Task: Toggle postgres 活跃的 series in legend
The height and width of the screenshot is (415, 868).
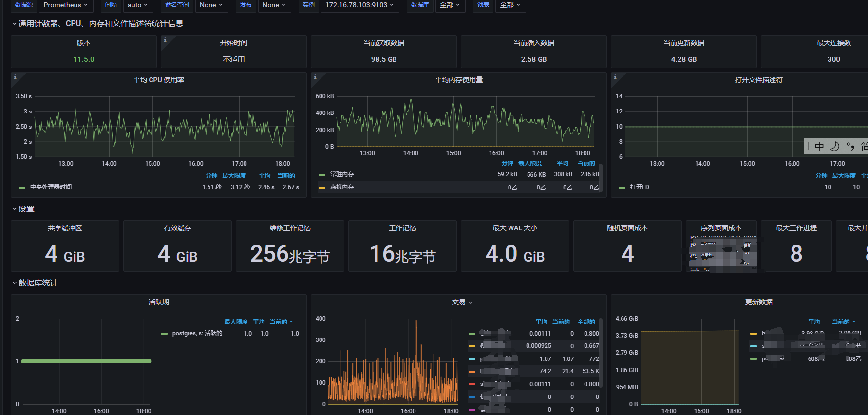Action: [x=197, y=333]
